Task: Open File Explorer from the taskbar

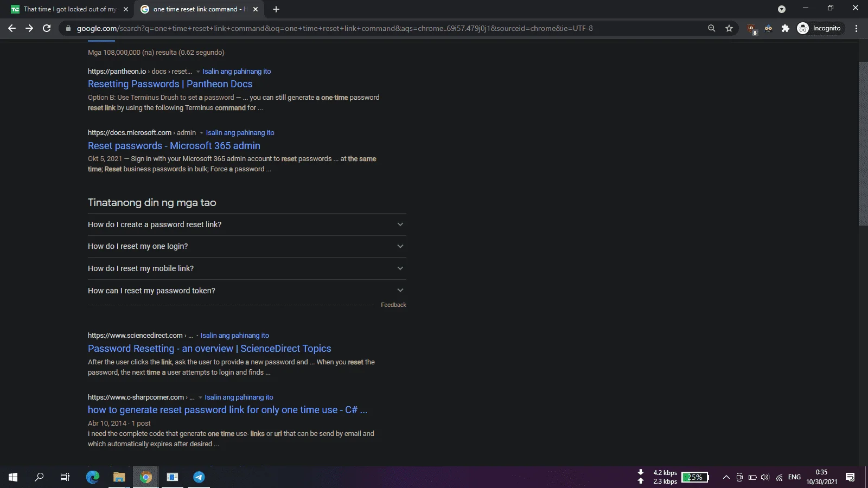Action: point(119,477)
